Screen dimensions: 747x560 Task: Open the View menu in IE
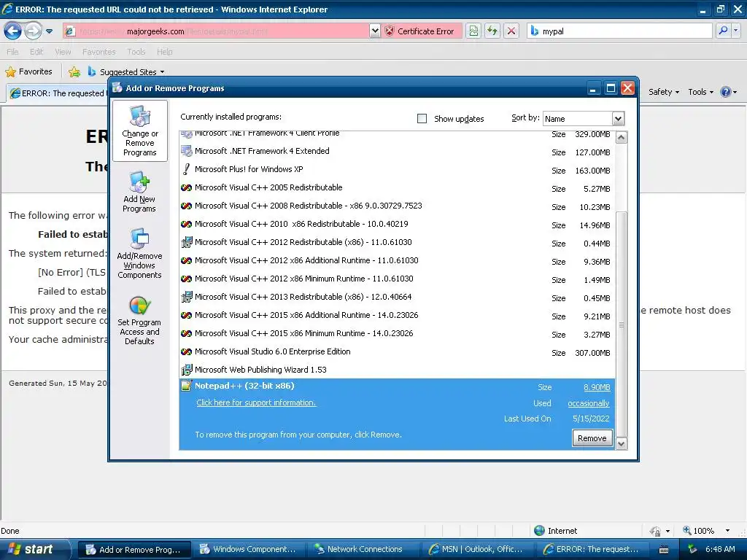tap(63, 52)
